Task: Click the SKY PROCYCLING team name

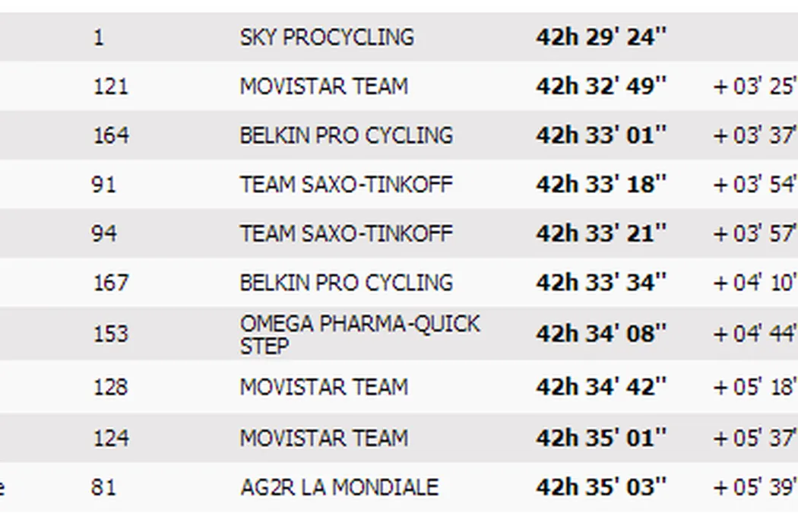Action: (x=327, y=37)
